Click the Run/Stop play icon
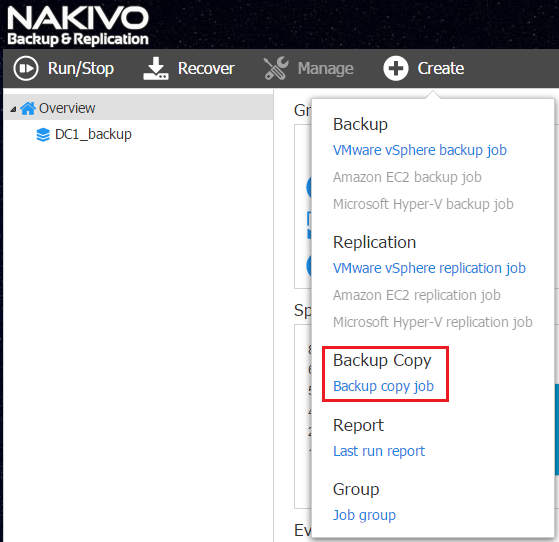 tap(26, 68)
